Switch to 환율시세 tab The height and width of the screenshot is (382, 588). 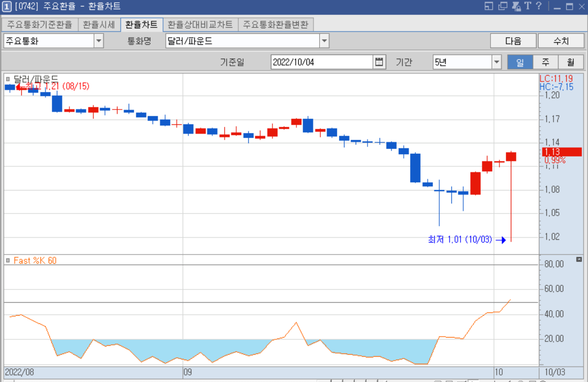click(99, 25)
